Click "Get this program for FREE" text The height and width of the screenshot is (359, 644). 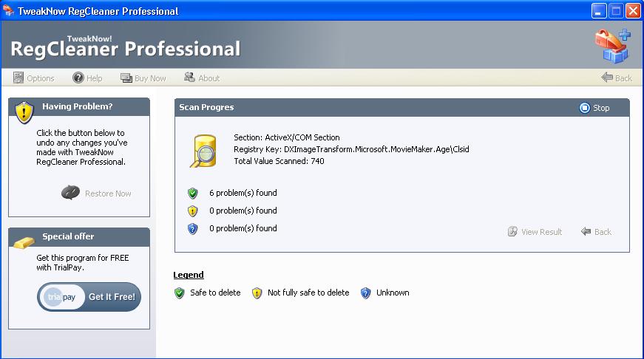coord(83,258)
